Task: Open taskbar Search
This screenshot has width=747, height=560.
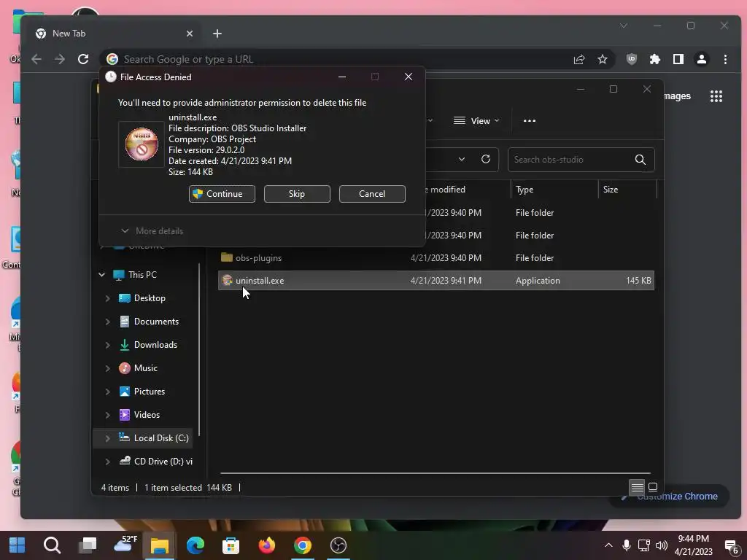Action: point(52,545)
